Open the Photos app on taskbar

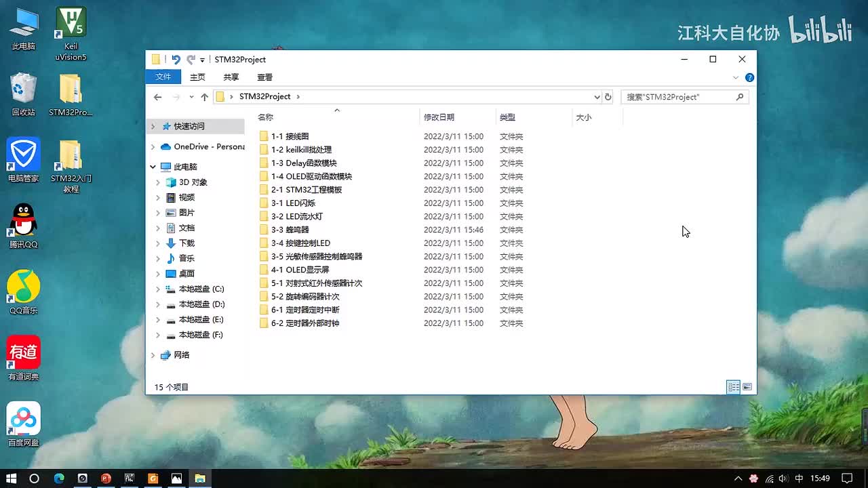pyautogui.click(x=176, y=478)
